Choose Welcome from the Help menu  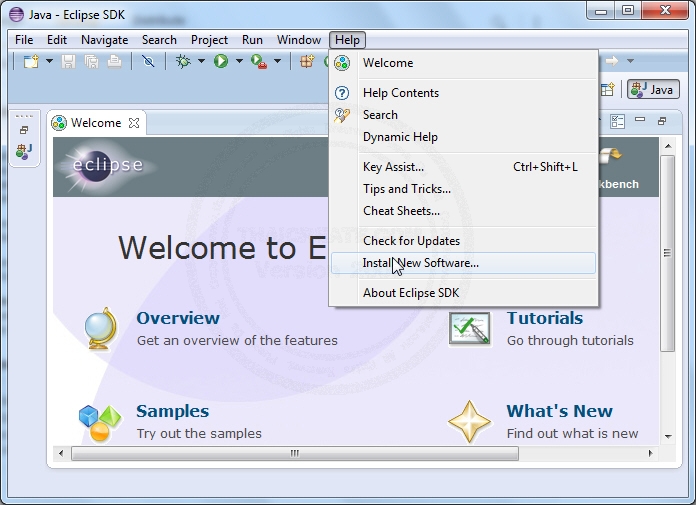[x=463, y=63]
